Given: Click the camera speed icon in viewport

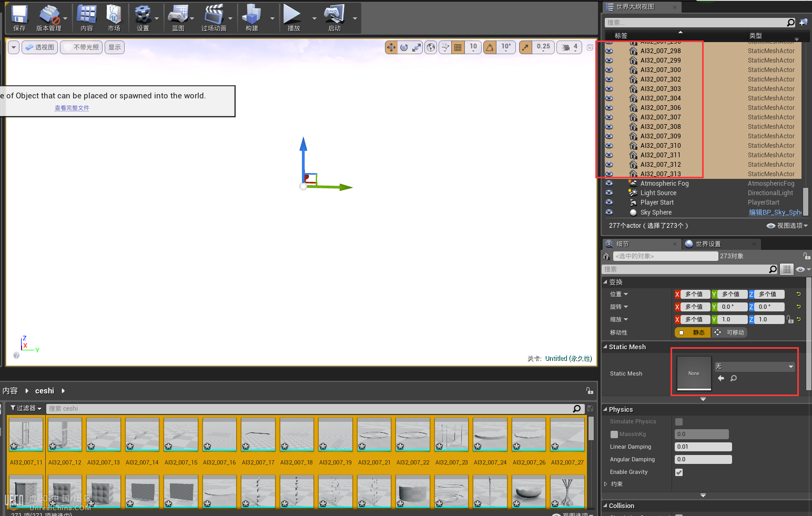Looking at the screenshot, I should pyautogui.click(x=565, y=47).
